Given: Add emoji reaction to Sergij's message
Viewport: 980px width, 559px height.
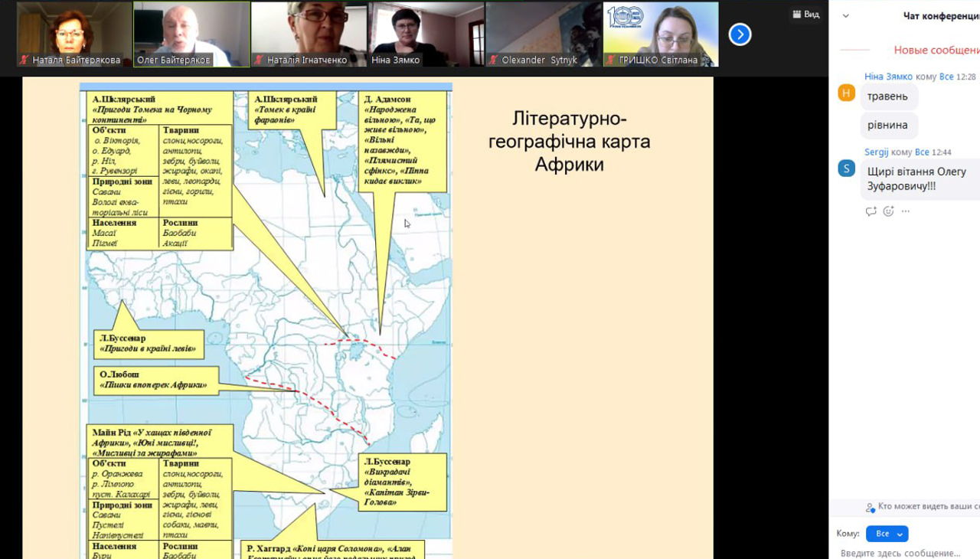Looking at the screenshot, I should 888,211.
